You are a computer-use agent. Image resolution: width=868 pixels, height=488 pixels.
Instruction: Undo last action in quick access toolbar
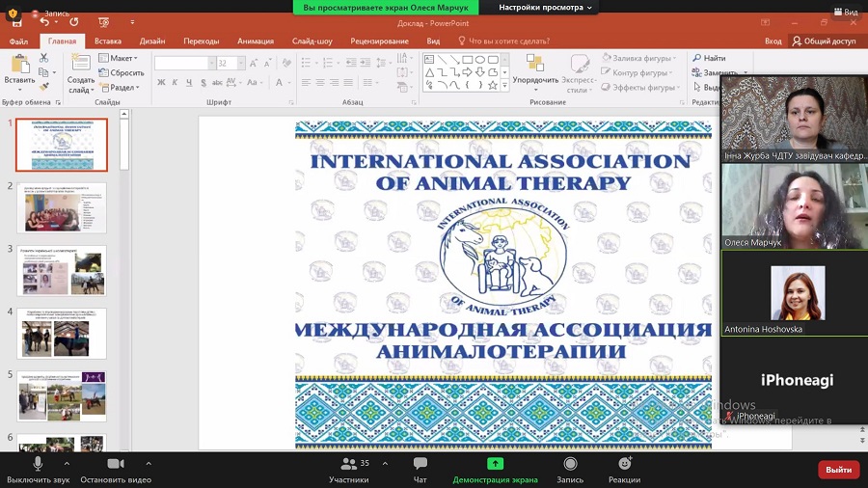click(x=44, y=22)
